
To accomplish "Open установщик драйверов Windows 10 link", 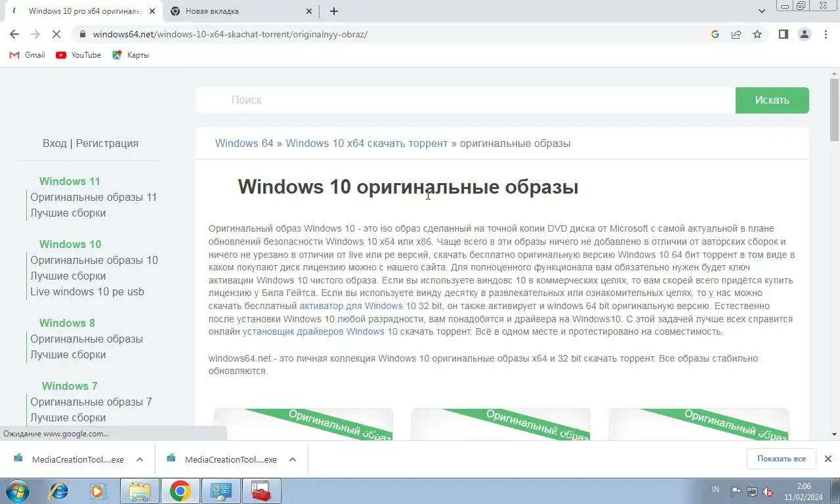I will pos(320,331).
